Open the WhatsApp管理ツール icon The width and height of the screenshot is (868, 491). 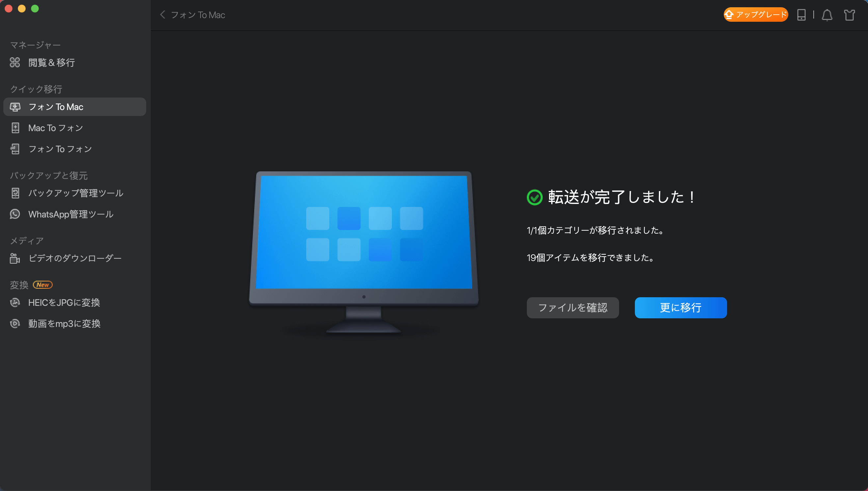15,214
